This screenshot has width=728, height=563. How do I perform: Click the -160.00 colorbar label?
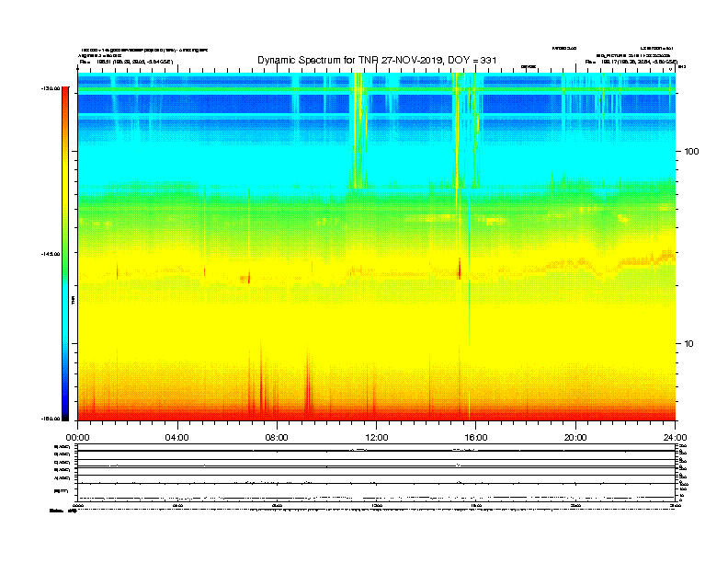click(51, 419)
